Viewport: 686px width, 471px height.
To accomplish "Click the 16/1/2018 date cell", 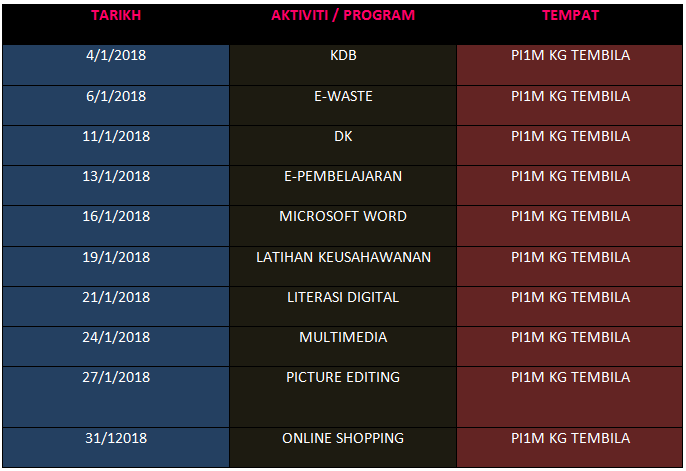I will [x=116, y=217].
